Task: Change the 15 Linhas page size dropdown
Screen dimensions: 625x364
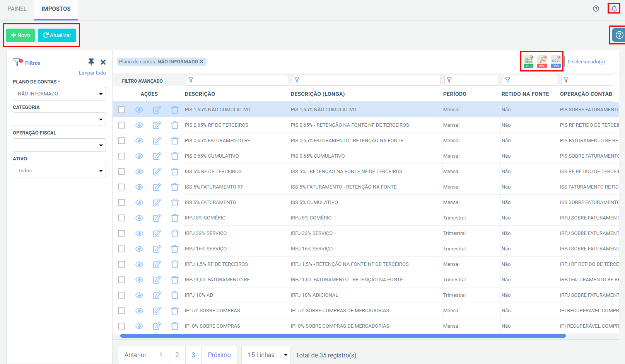Action: pos(266,355)
